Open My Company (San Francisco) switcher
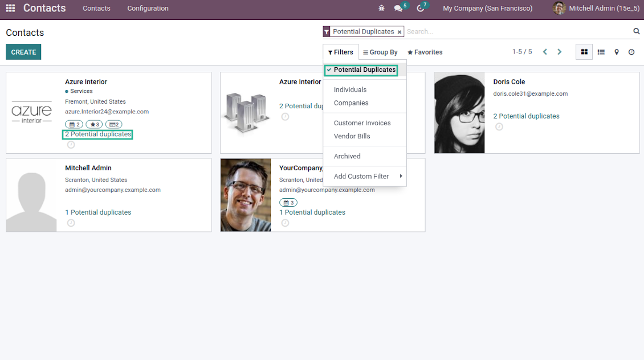Screen dimensions: 644x360 pyautogui.click(x=487, y=8)
